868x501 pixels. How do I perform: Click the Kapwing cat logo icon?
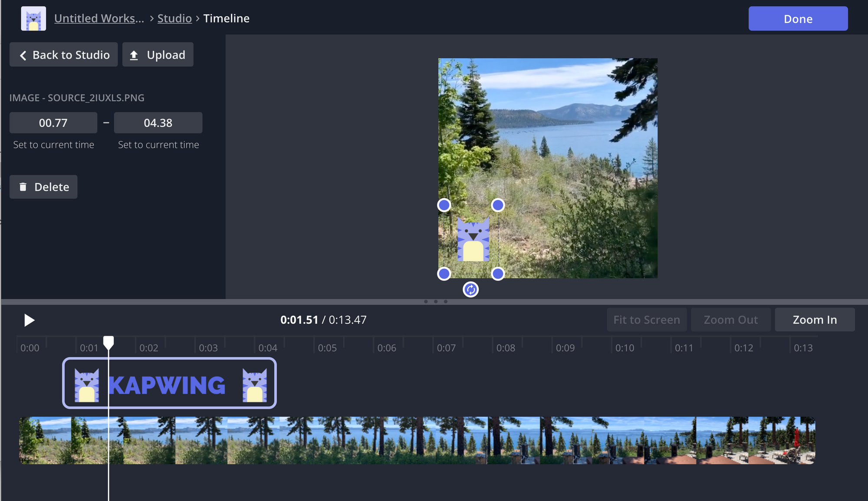33,19
